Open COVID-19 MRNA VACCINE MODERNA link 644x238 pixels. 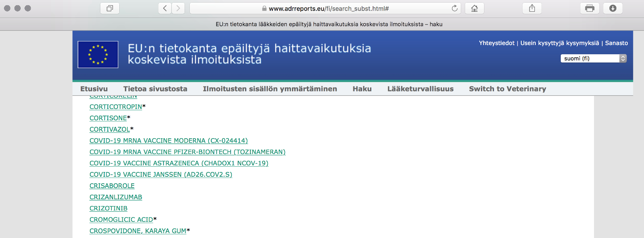click(x=168, y=141)
